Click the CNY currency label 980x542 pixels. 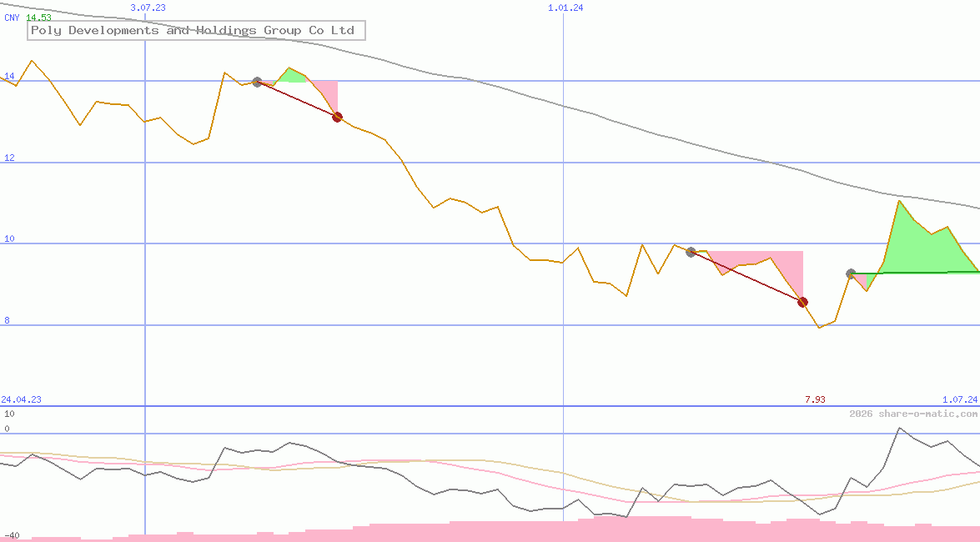pyautogui.click(x=12, y=18)
